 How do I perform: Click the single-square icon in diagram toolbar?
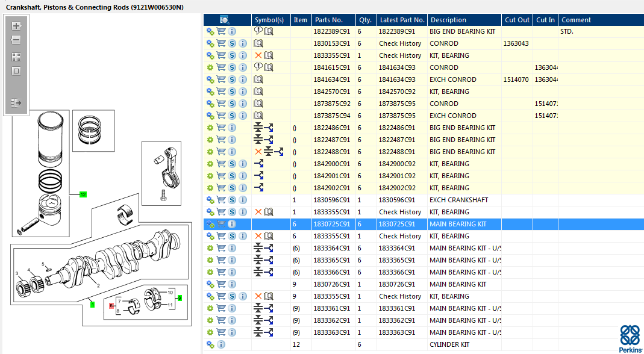(x=16, y=71)
